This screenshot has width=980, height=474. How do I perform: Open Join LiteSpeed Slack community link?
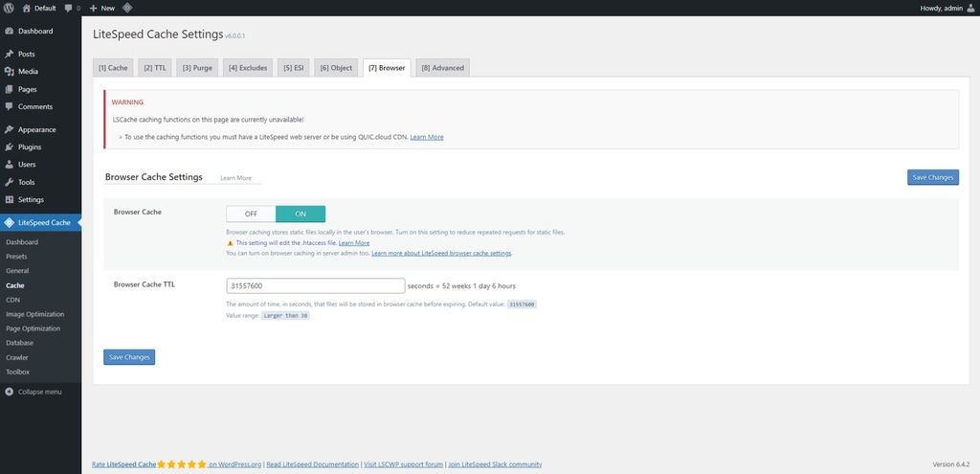[495, 464]
